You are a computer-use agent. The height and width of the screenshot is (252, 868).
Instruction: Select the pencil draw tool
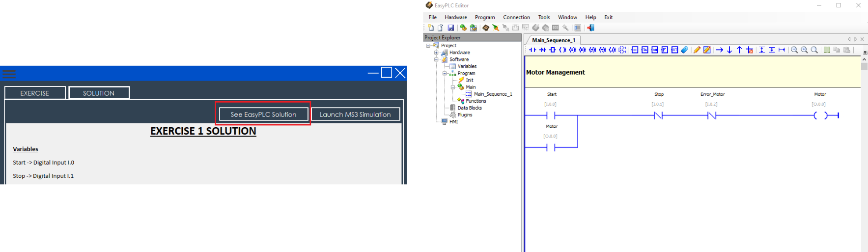[697, 50]
